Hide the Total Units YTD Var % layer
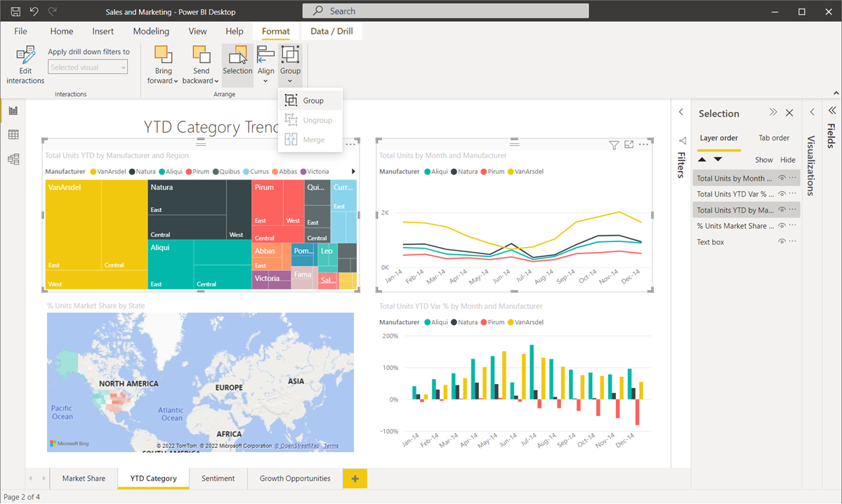Viewport: 842px width, 504px height. click(x=782, y=193)
